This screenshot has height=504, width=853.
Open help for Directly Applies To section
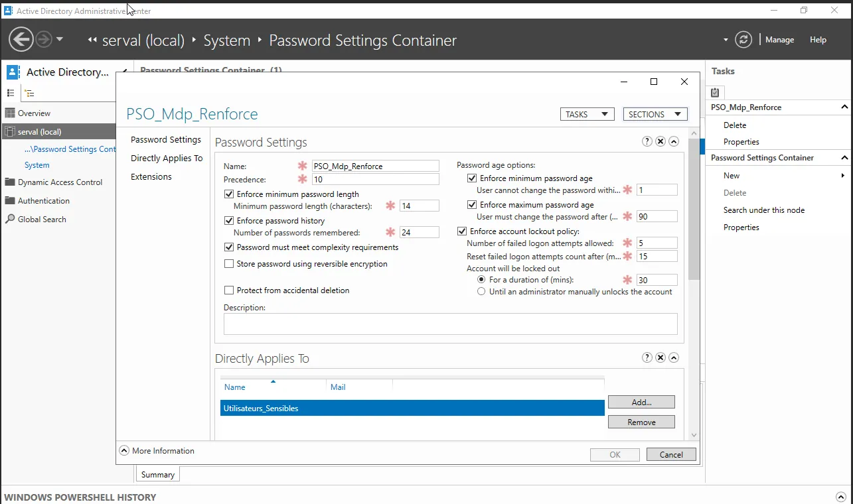[647, 357]
